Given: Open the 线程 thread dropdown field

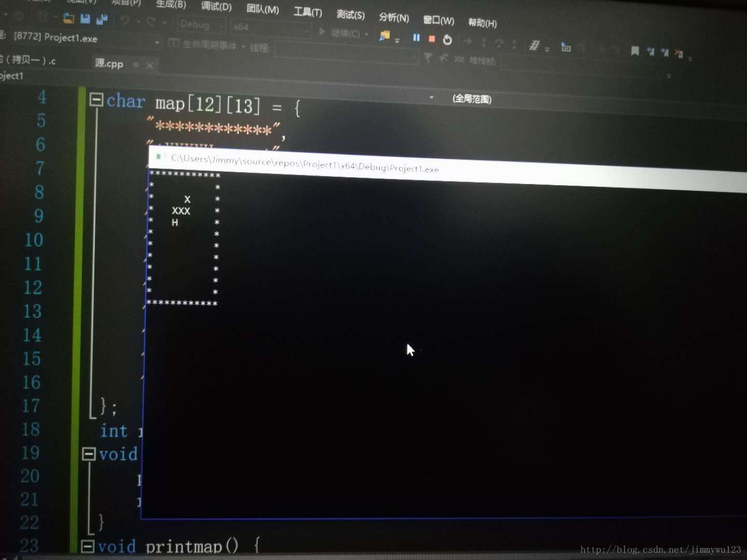Looking at the screenshot, I should 347,52.
